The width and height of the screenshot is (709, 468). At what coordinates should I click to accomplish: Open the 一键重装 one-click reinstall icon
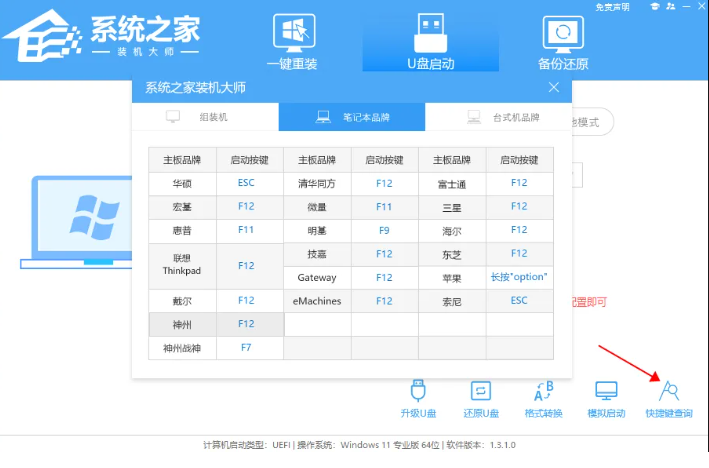(x=293, y=42)
